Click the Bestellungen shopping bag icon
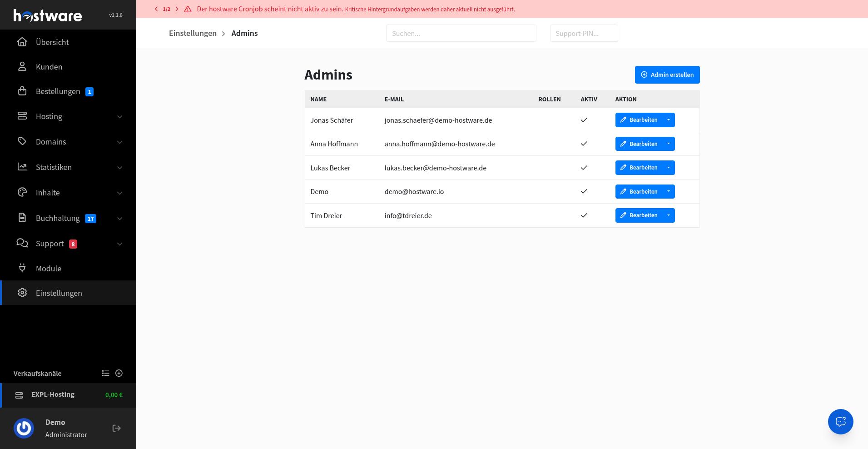This screenshot has width=868, height=449. coord(22,91)
